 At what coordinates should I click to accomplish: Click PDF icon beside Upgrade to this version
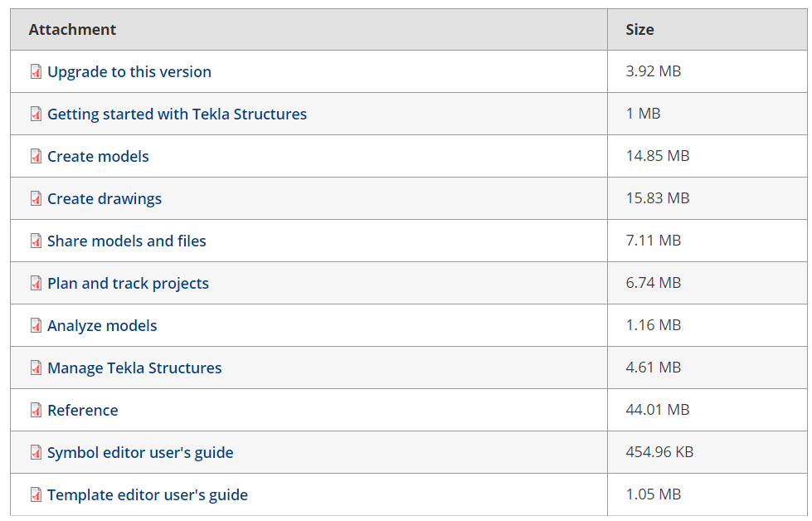click(36, 71)
